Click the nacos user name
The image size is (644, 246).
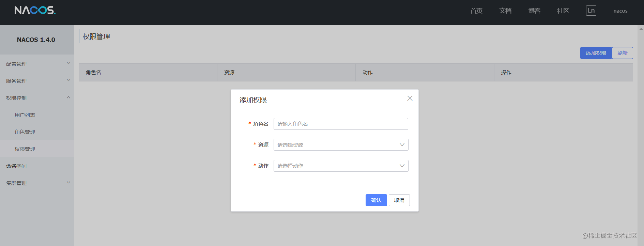click(x=620, y=11)
